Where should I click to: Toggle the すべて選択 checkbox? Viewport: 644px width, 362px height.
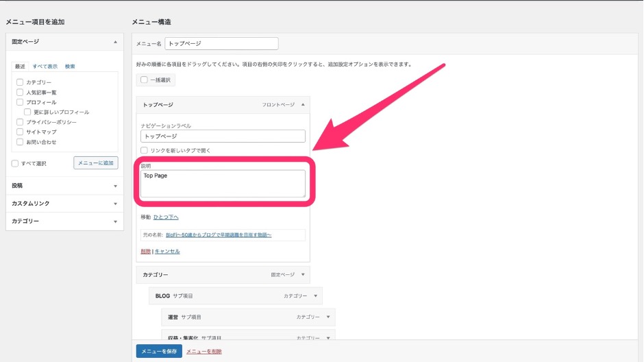point(15,163)
